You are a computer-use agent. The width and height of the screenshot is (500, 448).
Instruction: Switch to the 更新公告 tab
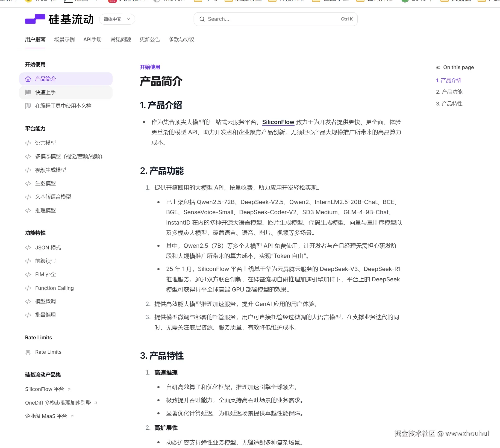click(150, 39)
